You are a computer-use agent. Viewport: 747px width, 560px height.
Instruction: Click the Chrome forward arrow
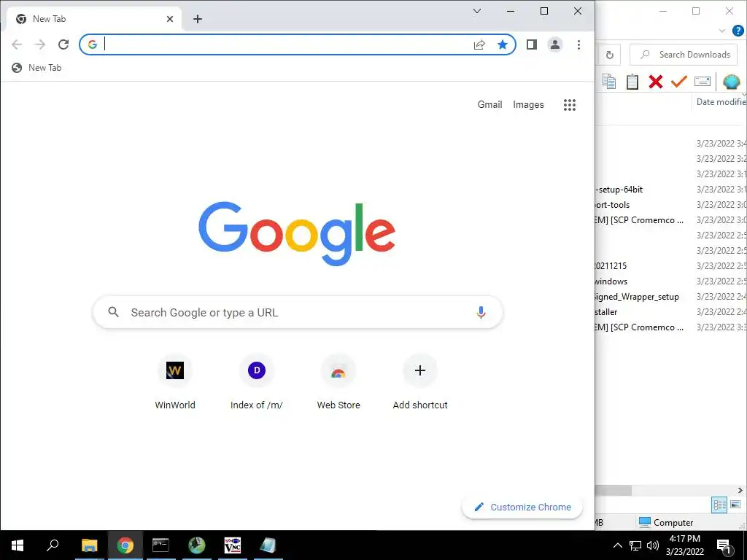pyautogui.click(x=40, y=44)
